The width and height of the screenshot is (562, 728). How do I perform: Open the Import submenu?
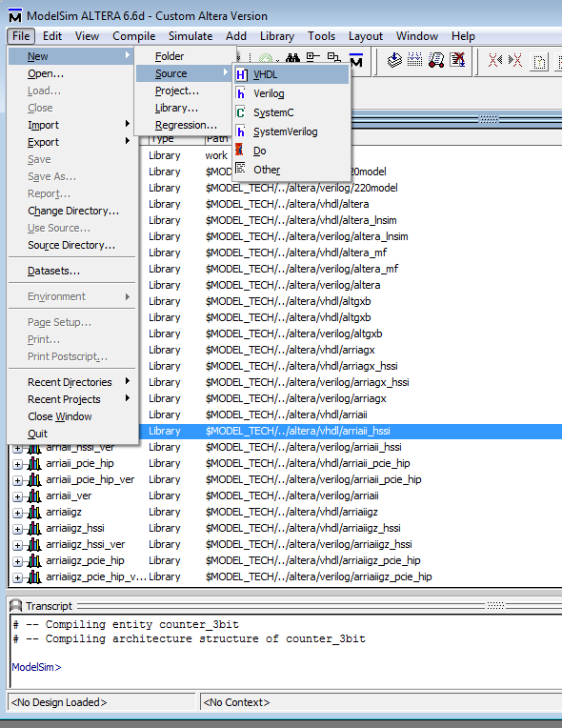pos(71,125)
